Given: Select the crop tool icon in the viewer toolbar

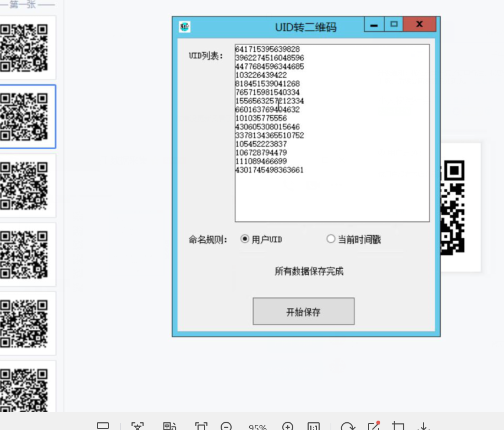Looking at the screenshot, I should click(398, 427).
